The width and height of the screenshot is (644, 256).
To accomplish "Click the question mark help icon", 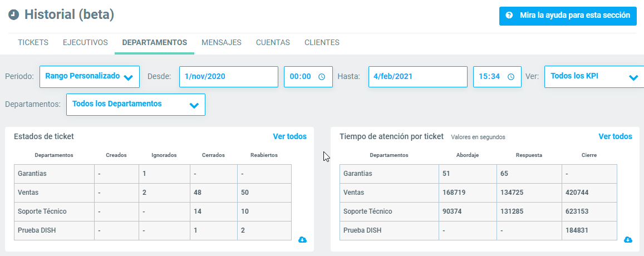I will 509,16.
